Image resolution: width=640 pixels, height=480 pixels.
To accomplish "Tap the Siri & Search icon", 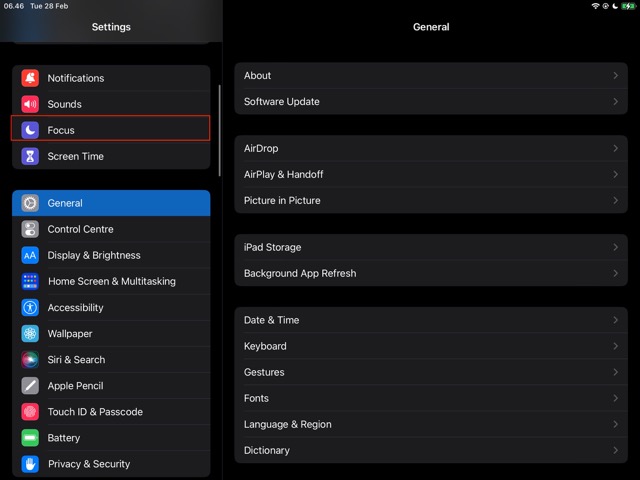I will (30, 360).
